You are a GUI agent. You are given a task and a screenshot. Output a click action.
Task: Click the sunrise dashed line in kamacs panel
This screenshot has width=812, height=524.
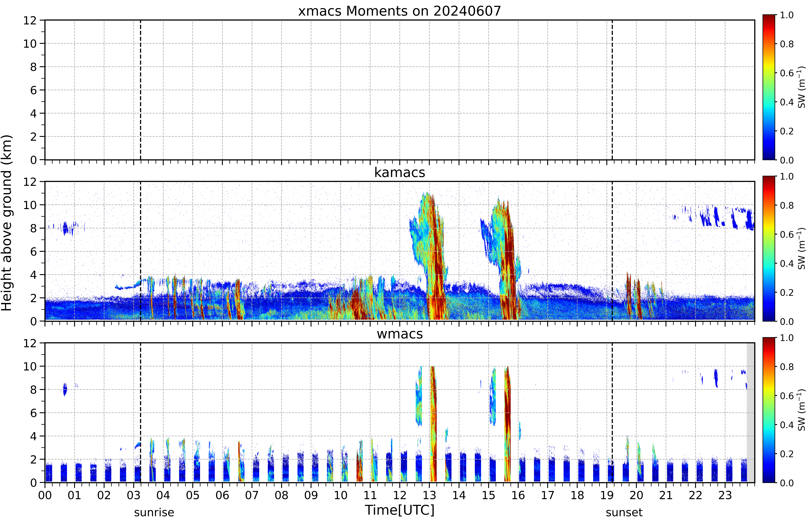coord(140,251)
